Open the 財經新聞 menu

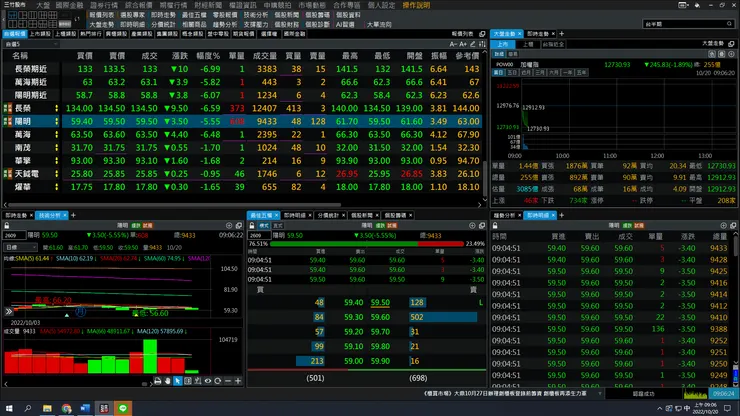(x=208, y=5)
